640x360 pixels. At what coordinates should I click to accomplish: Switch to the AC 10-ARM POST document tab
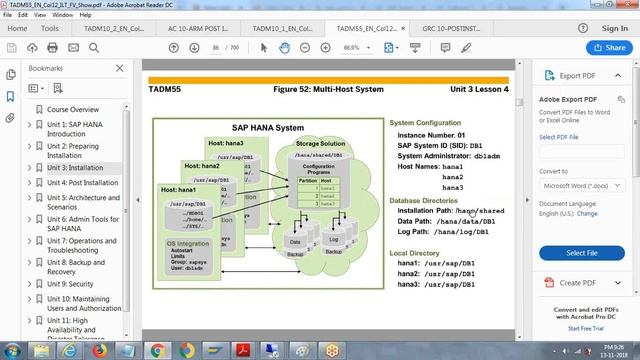(198, 28)
